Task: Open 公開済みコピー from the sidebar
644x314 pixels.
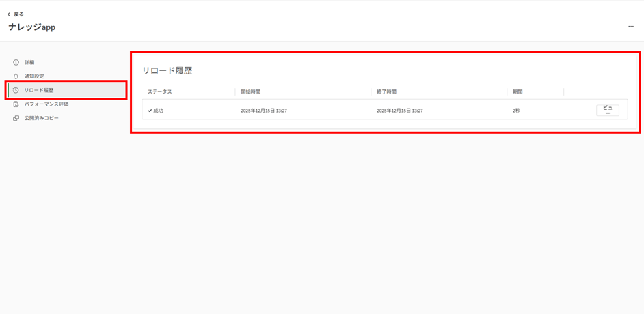Action: pos(42,118)
